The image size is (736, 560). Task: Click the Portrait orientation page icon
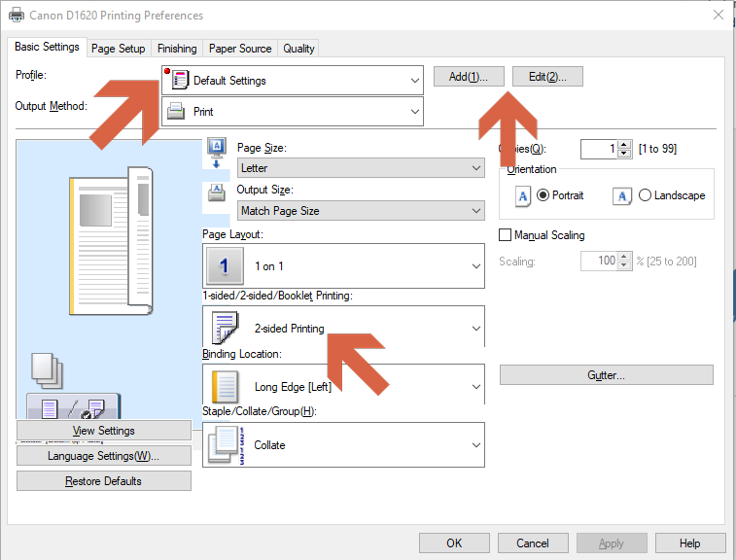[x=522, y=195]
